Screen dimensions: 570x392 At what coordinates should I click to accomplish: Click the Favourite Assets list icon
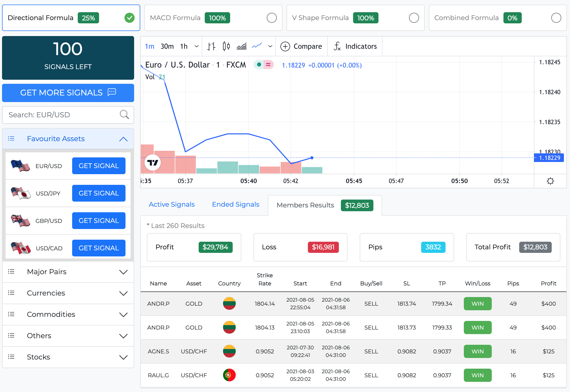[x=11, y=139]
